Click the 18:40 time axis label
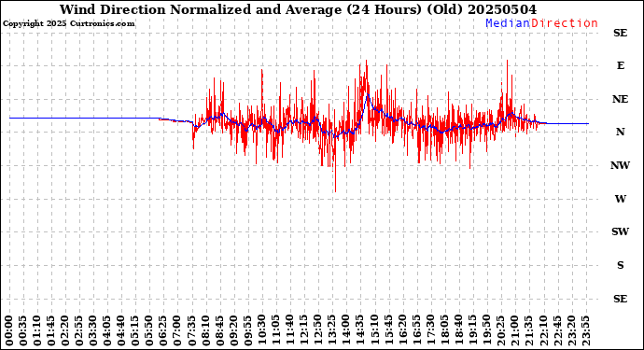Screen dimensions: 644x350 [x=458, y=330]
